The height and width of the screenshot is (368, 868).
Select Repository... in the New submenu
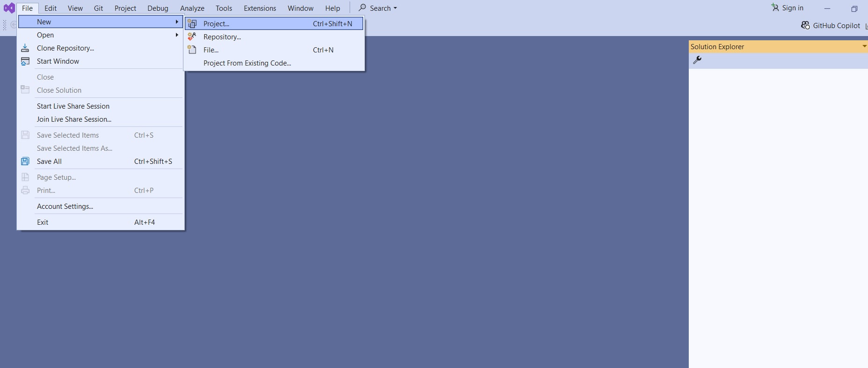click(274, 37)
